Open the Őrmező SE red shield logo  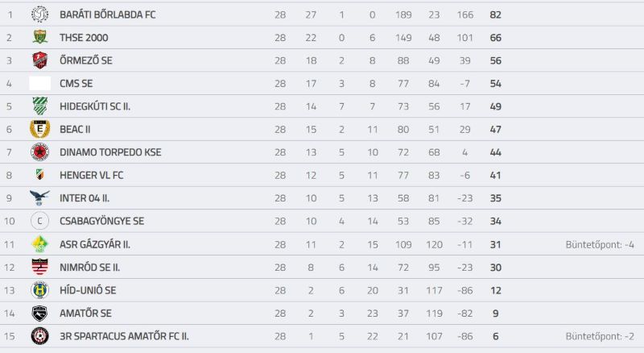(x=39, y=60)
